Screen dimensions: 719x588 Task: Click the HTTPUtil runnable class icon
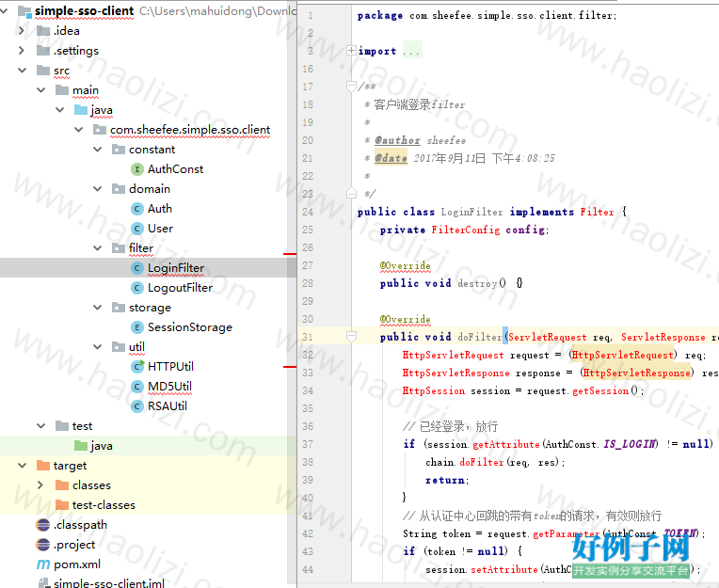click(x=137, y=366)
